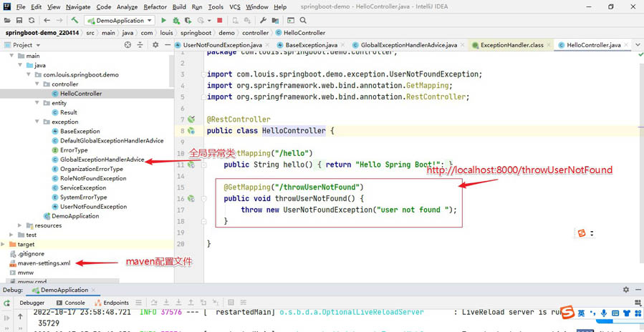The height and width of the screenshot is (332, 644).
Task: Collapse the exception package node
Action: 38,122
